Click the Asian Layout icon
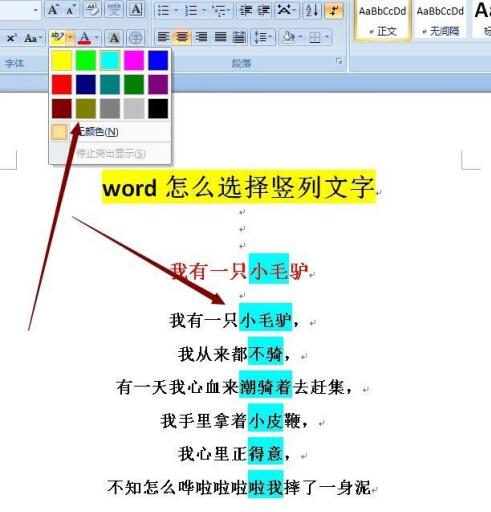The width and height of the screenshot is (491, 512). tap(284, 10)
